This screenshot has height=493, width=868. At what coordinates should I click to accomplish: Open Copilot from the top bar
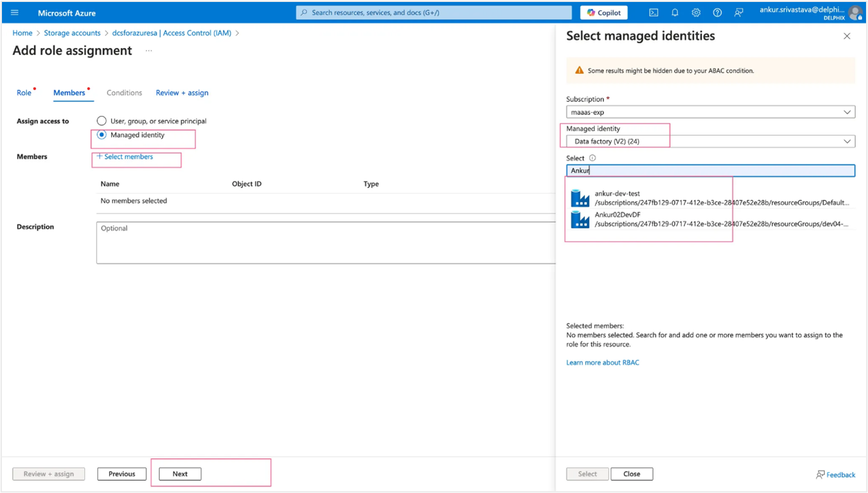click(603, 12)
